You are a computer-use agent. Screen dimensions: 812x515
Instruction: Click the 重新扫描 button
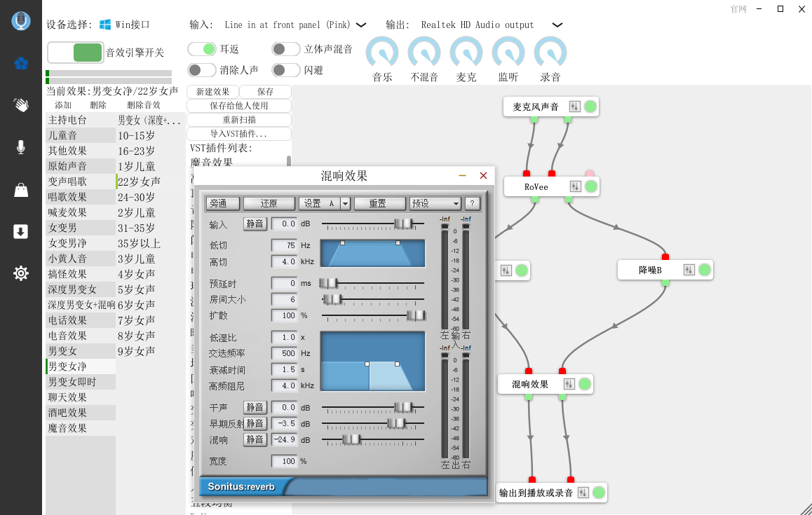238,120
